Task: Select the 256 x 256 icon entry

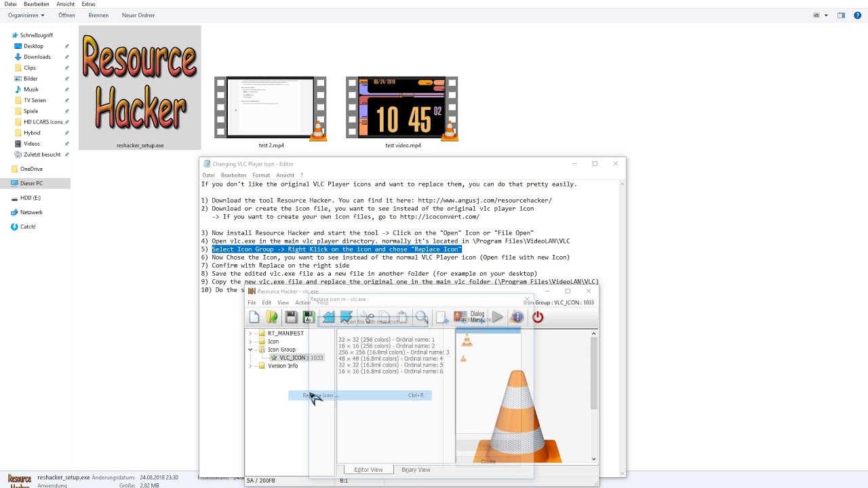Action: 393,352
